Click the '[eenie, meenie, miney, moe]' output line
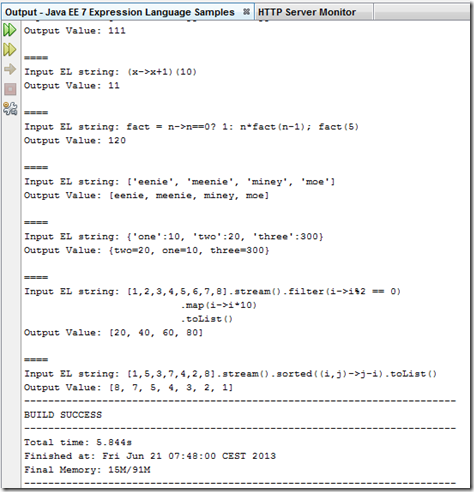This screenshot has width=474, height=492. (146, 195)
